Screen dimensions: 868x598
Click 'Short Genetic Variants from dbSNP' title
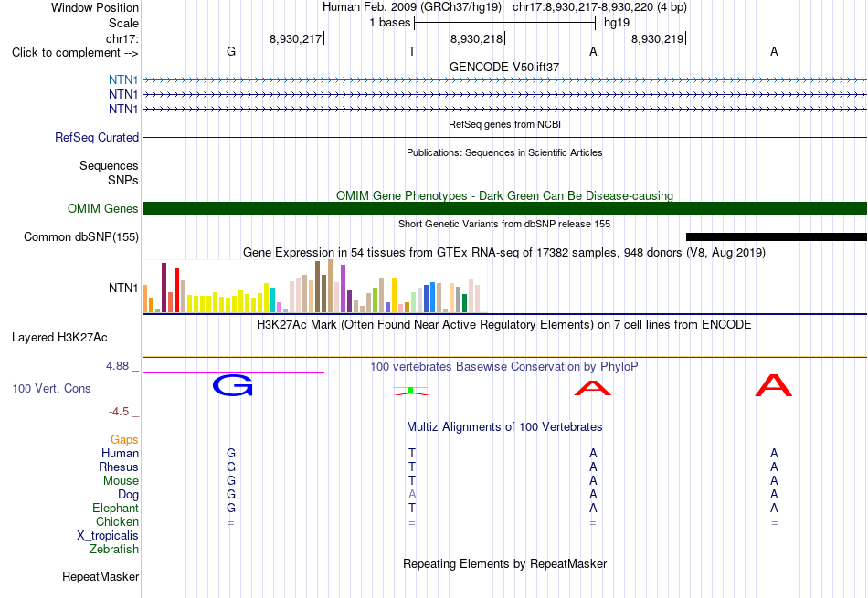click(504, 224)
